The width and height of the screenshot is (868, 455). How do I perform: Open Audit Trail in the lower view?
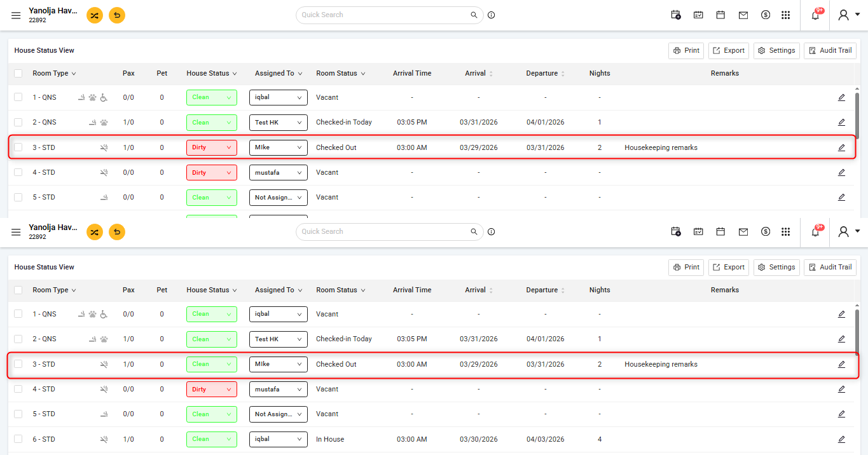830,268
